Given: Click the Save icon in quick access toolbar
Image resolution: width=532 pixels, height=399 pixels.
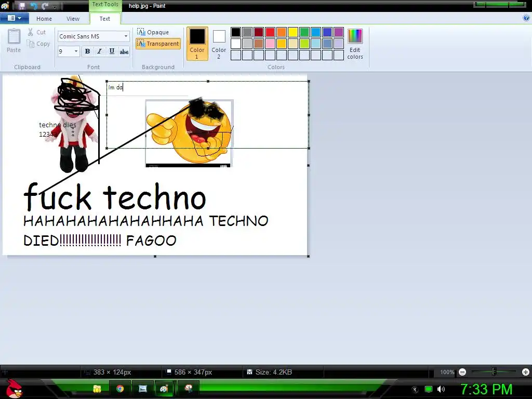Looking at the screenshot, I should (22, 6).
